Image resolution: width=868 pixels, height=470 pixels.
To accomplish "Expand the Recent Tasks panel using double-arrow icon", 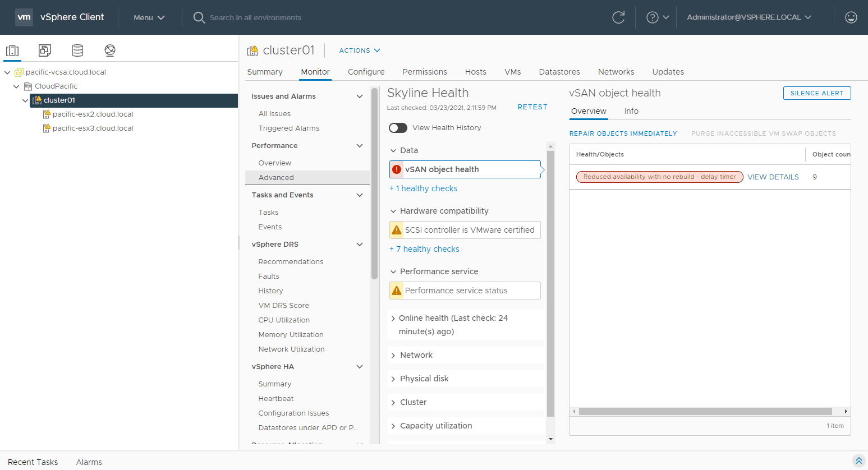I will click(x=858, y=461).
